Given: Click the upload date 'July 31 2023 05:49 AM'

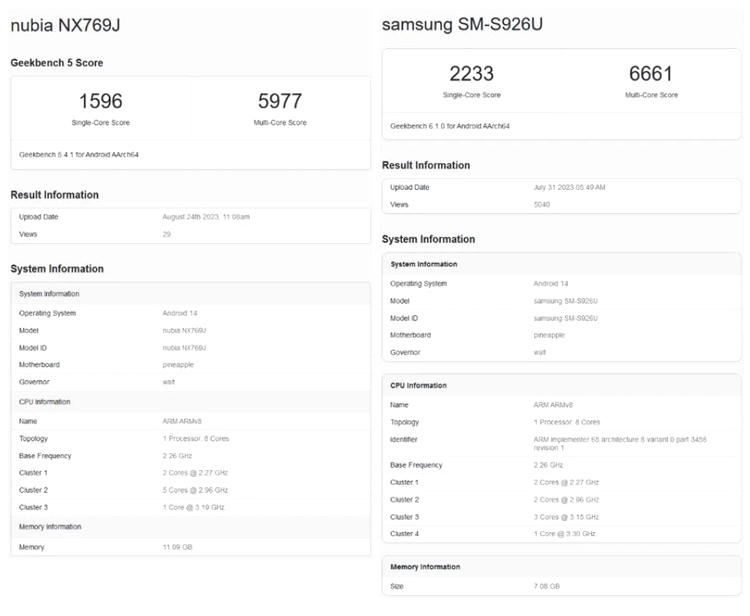Looking at the screenshot, I should (x=569, y=187).
